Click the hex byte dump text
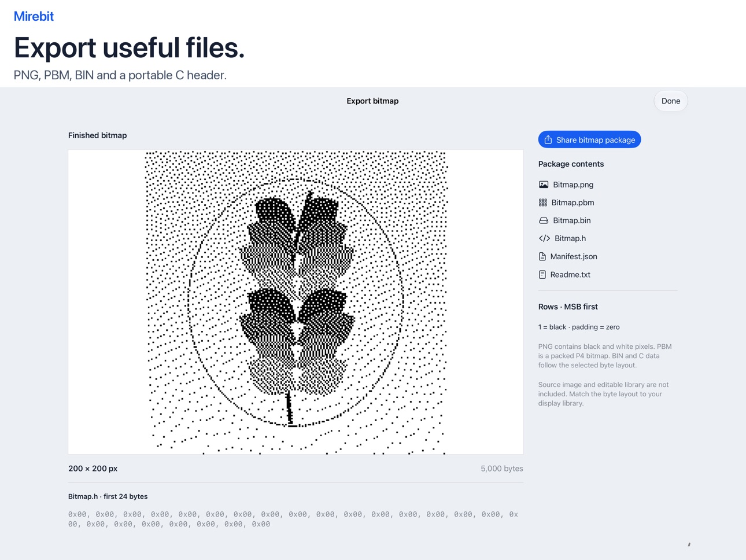Image resolution: width=746 pixels, height=560 pixels. 293,519
